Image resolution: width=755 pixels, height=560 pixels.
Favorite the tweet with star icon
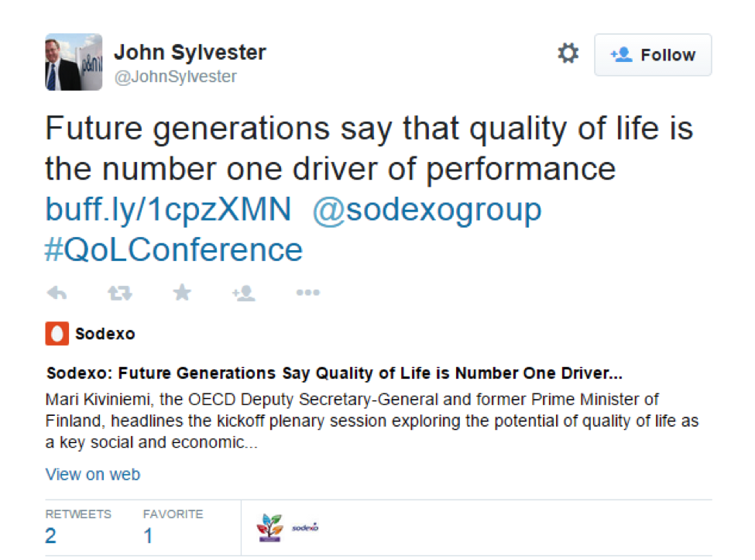(182, 292)
